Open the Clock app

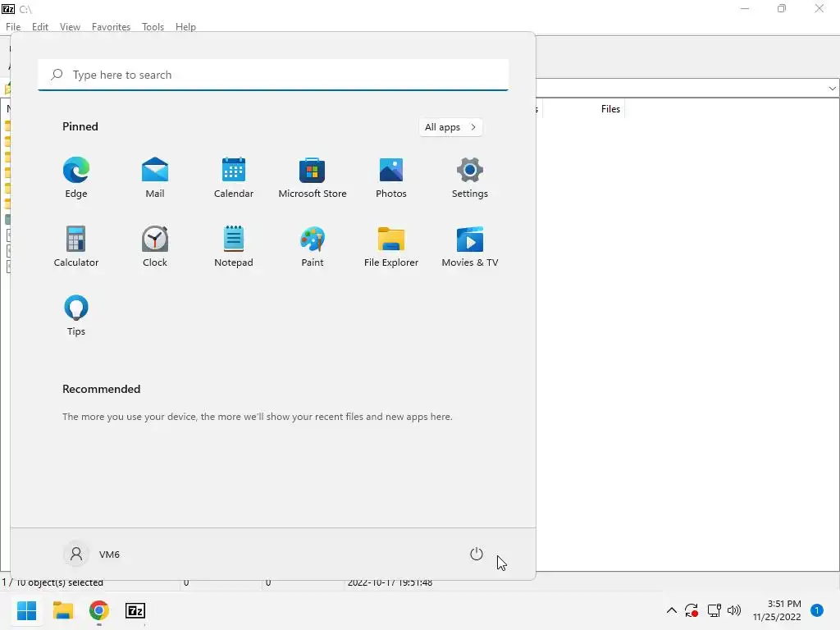tap(155, 246)
